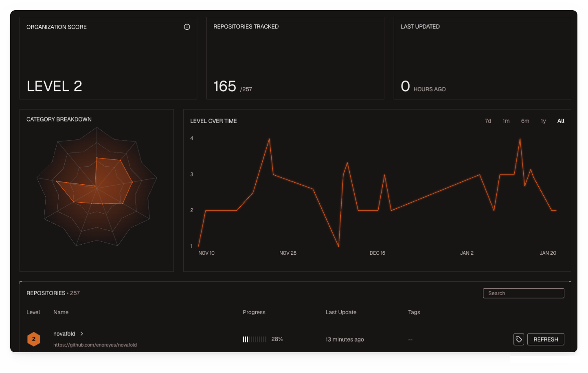Open the tag icon on the novafold row
This screenshot has height=373, width=588.
click(x=518, y=339)
